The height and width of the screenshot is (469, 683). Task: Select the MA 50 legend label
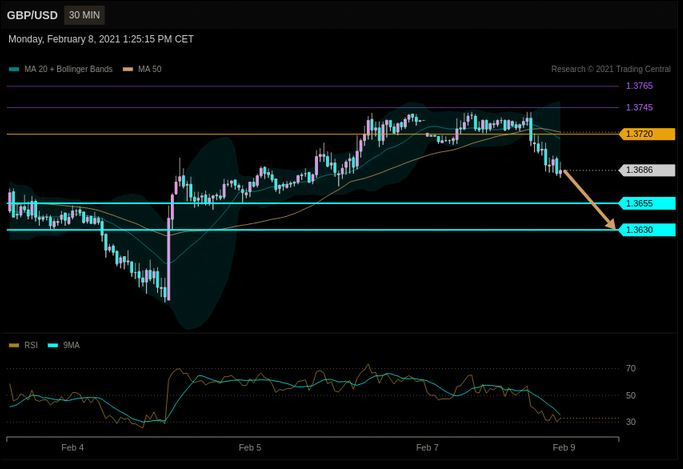coord(149,69)
